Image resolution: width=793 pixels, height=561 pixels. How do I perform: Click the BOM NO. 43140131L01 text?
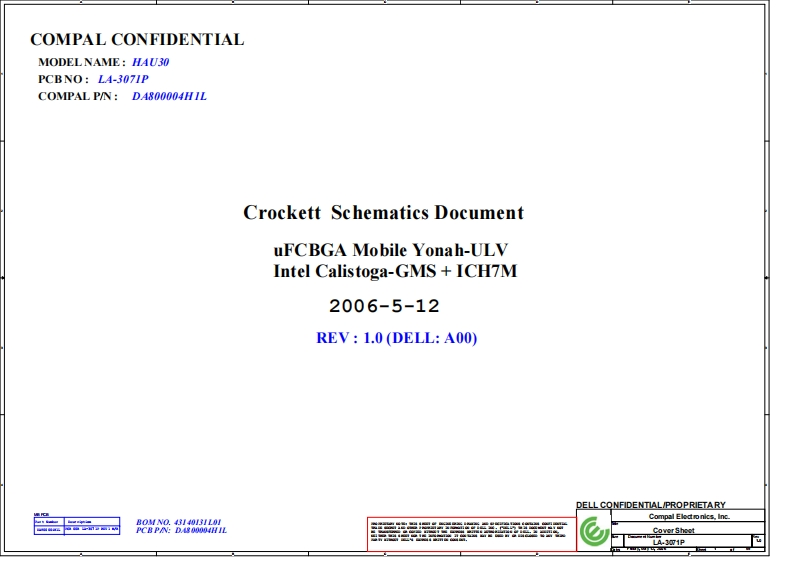(x=179, y=522)
